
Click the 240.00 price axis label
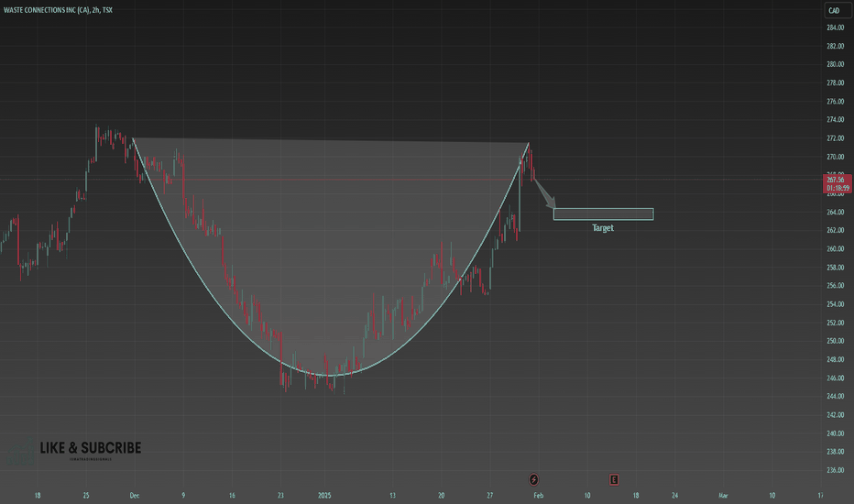[835, 433]
